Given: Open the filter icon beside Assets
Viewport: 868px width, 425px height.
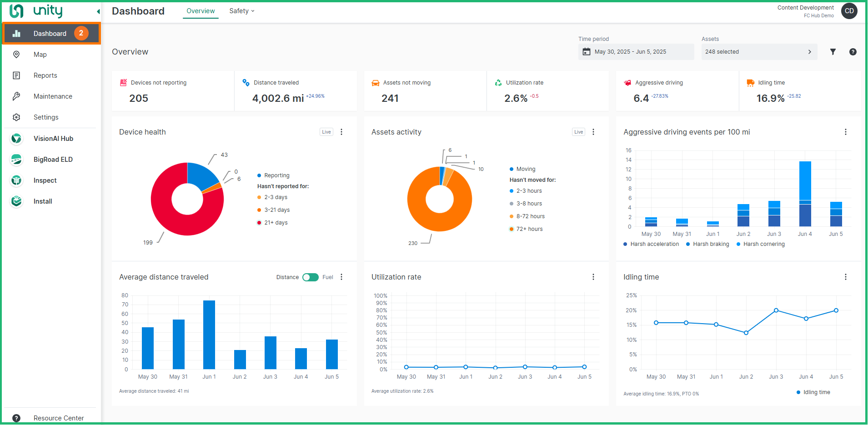Looking at the screenshot, I should pyautogui.click(x=833, y=52).
